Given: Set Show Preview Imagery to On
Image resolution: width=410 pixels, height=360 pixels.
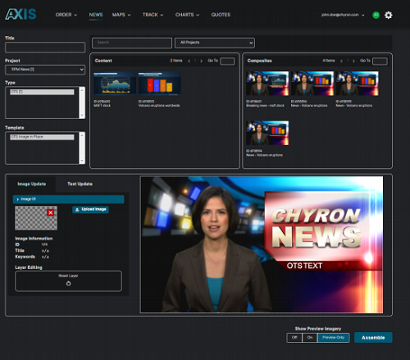Looking at the screenshot, I should click(310, 338).
